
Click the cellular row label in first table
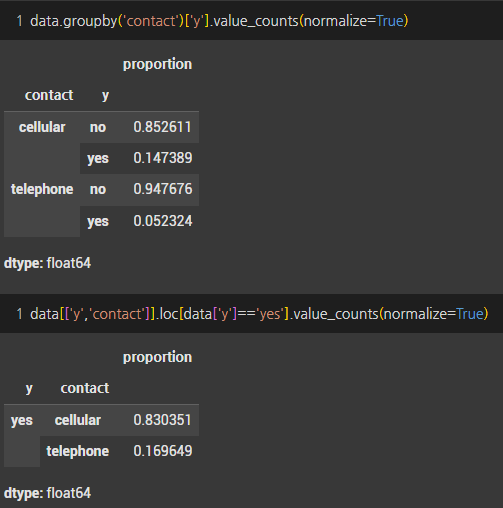42,127
